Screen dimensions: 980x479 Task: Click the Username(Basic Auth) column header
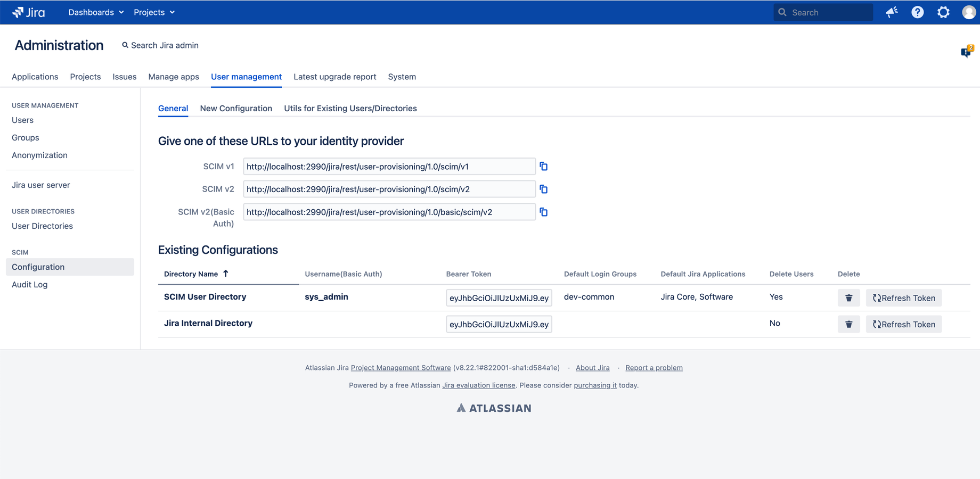344,274
